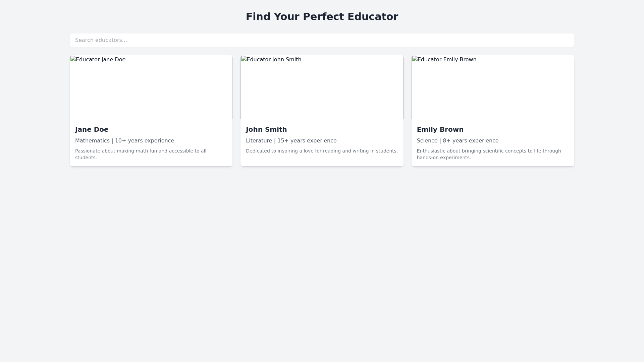Screen dimensions: 644x362
Task: Select the Emily Brown name heading
Action: (440, 129)
